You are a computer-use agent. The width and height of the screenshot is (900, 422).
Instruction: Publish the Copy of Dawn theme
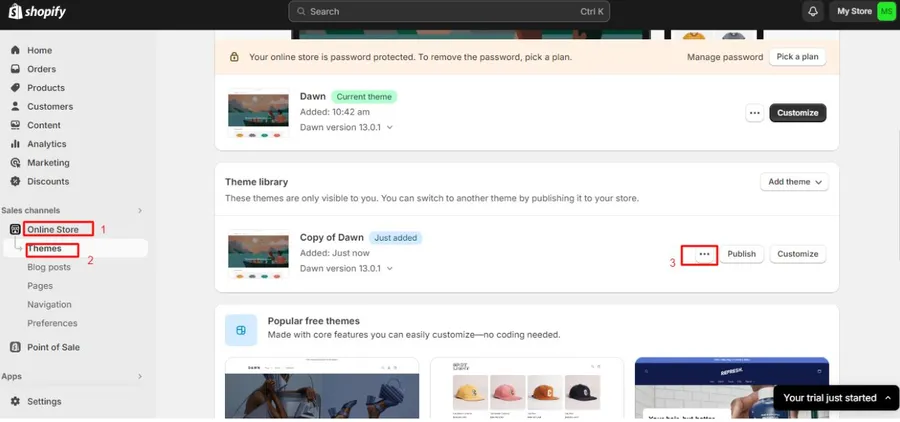pos(742,254)
